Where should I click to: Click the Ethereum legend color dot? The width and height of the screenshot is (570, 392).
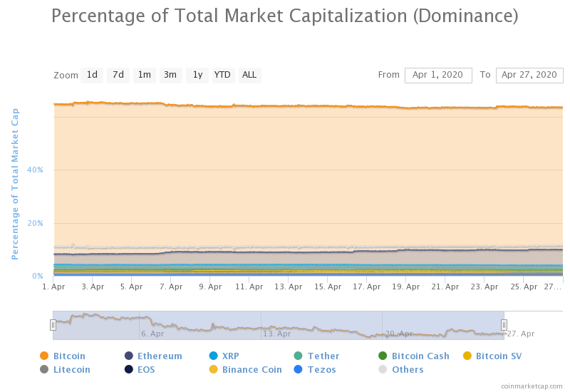tap(129, 356)
